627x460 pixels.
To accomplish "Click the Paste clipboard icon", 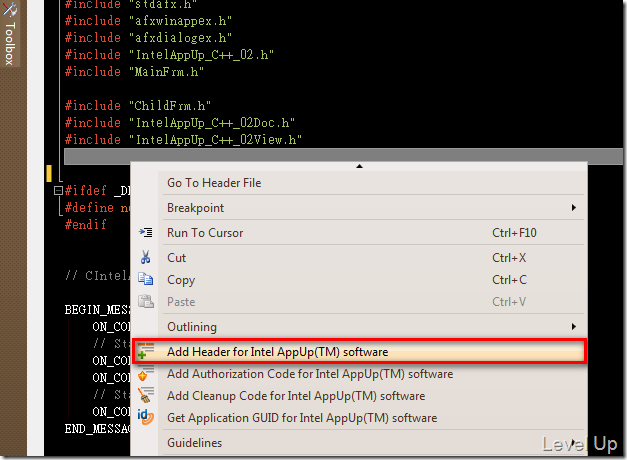I will coord(146,301).
